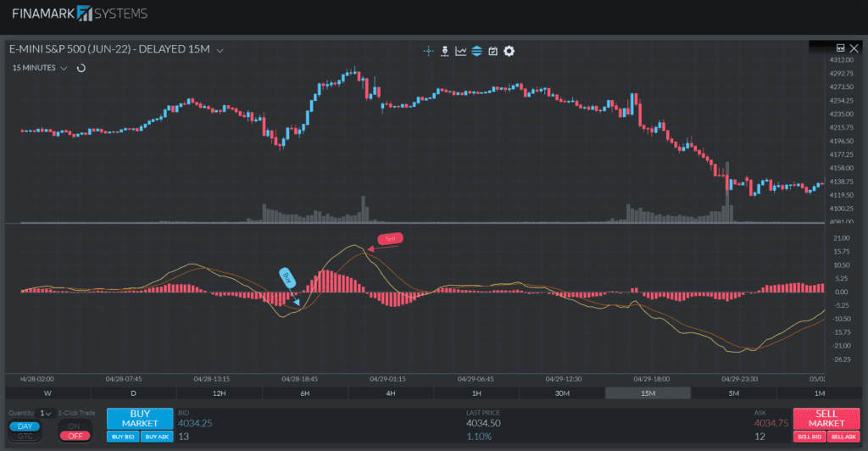The height and width of the screenshot is (451, 868).
Task: Open the Quantity dropdown
Action: pyautogui.click(x=45, y=414)
